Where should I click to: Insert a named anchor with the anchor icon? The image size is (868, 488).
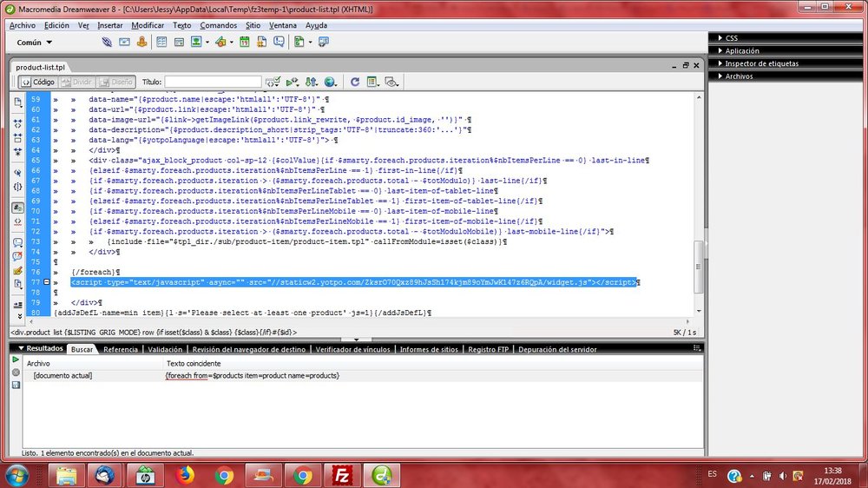click(x=141, y=42)
